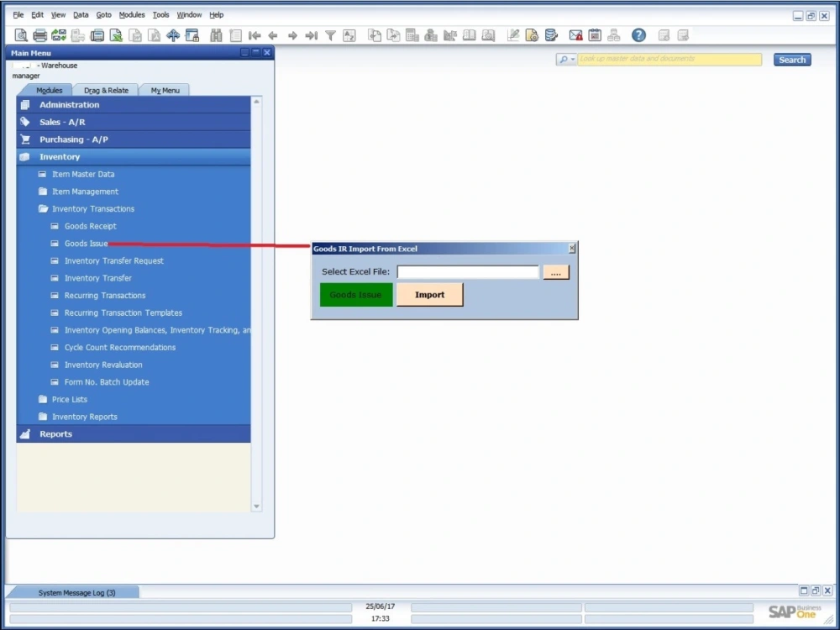Image resolution: width=840 pixels, height=630 pixels.
Task: Click the funnel Filter Table icon
Action: 330,35
